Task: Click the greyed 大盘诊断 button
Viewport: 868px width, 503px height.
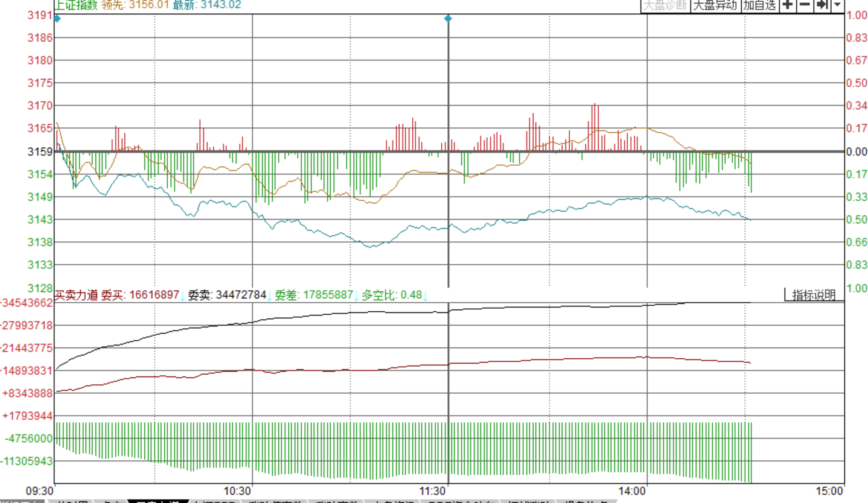Action: 665,5
